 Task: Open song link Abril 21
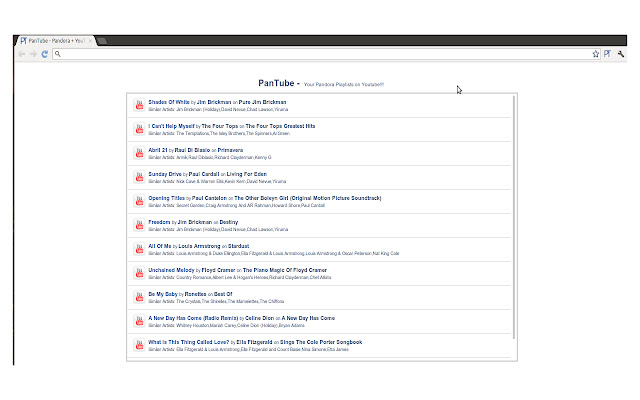pyautogui.click(x=158, y=150)
